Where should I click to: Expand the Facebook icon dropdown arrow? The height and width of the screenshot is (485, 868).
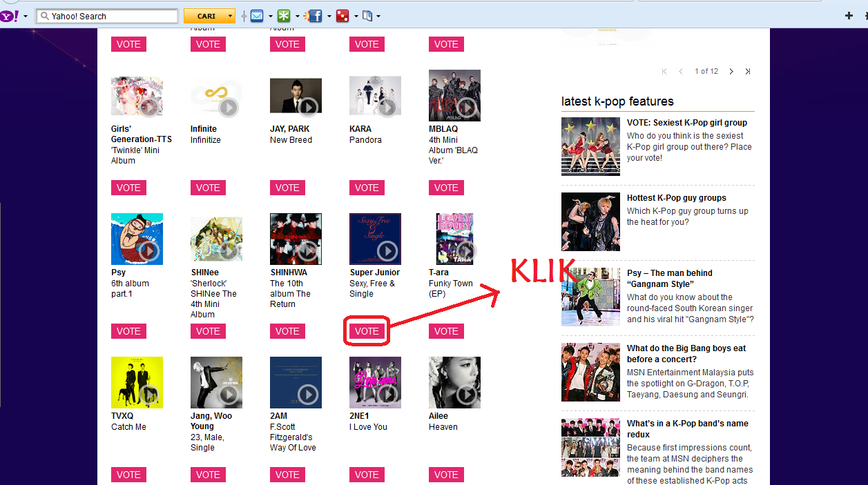329,16
